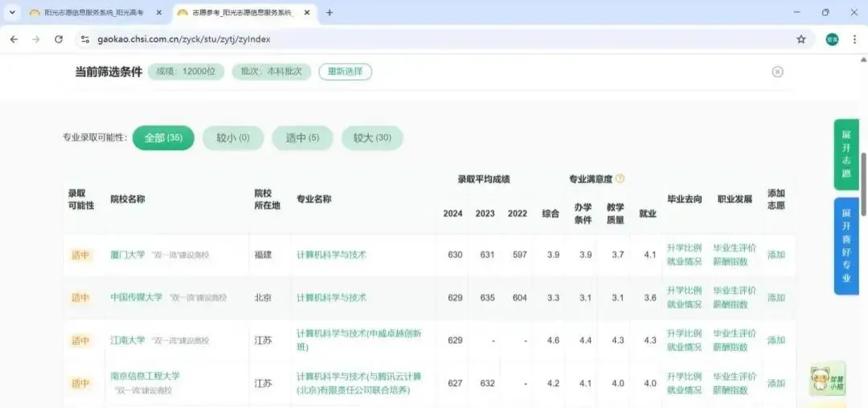Reload the page with the refresh icon

[x=59, y=39]
